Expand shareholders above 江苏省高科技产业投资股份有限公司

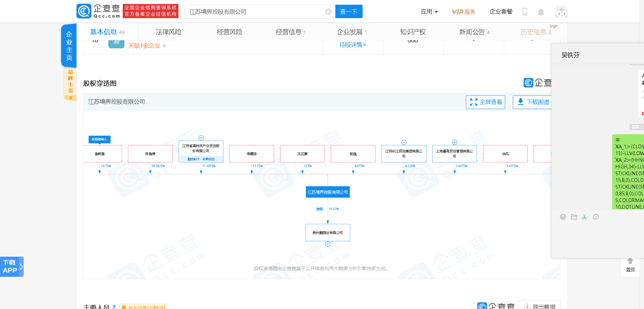click(x=201, y=138)
